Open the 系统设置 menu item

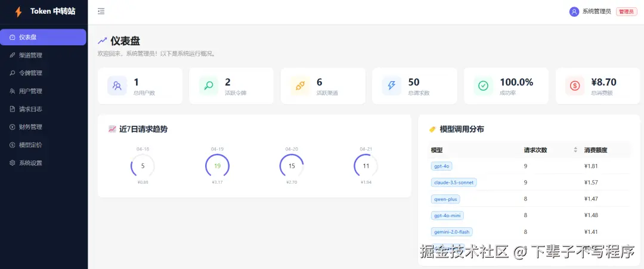coord(43,163)
